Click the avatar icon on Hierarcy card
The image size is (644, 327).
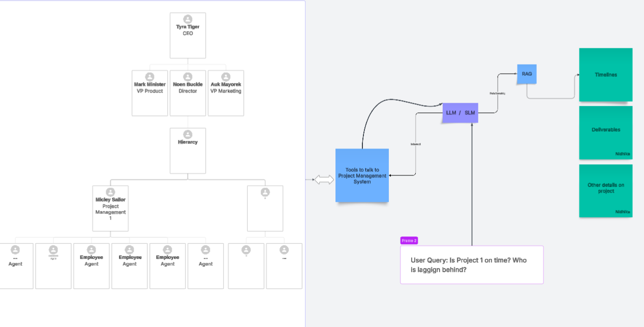[188, 134]
